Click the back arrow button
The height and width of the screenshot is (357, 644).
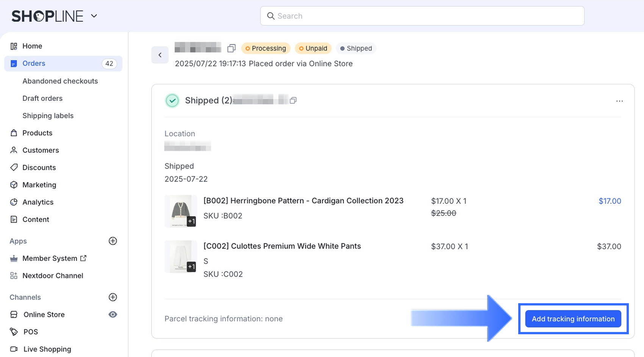160,55
